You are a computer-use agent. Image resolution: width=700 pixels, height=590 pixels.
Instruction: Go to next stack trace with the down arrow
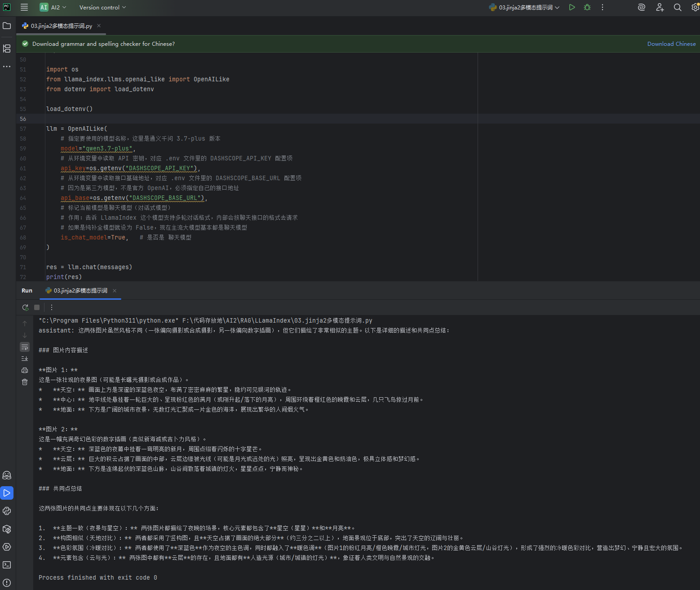(25, 335)
